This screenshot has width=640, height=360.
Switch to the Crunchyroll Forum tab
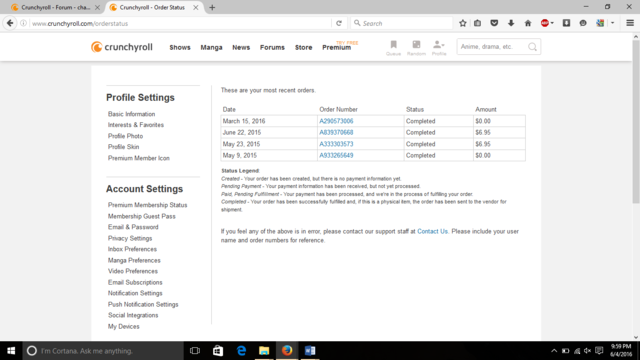coord(56,7)
